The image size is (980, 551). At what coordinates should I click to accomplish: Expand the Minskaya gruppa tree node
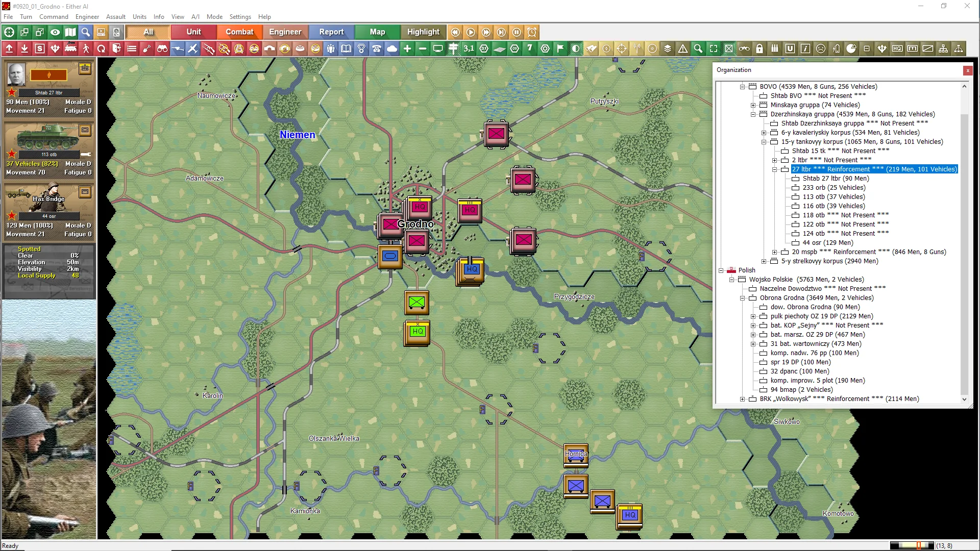[753, 105]
